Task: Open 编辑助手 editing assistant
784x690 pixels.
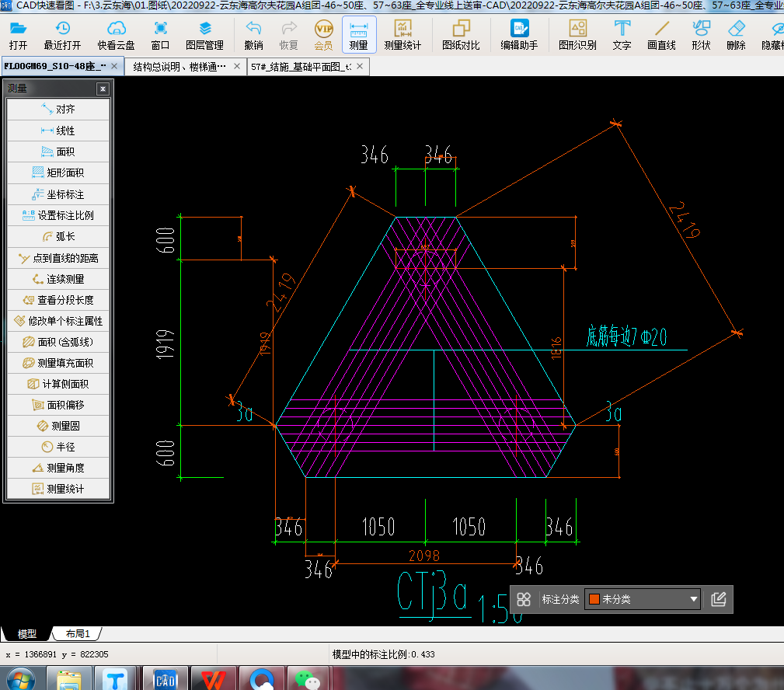Action: point(519,35)
